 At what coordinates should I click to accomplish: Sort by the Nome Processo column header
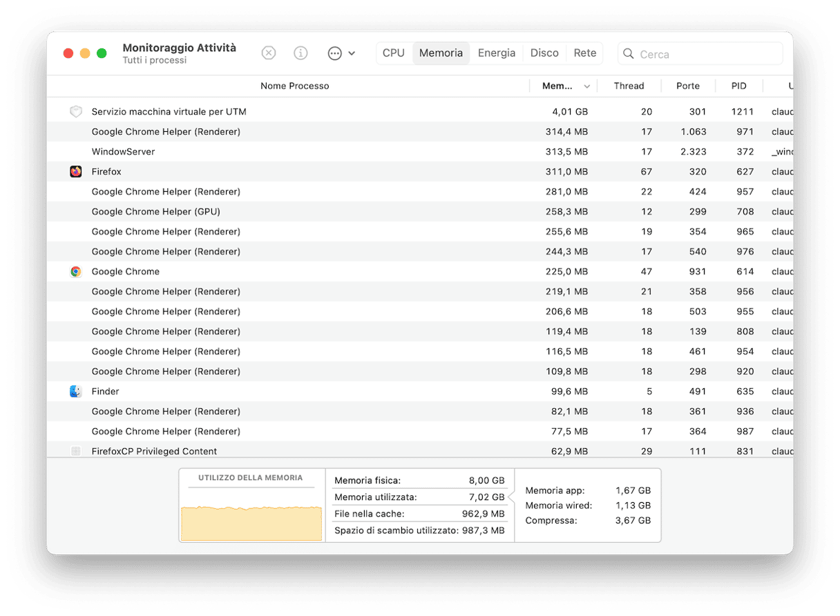295,86
